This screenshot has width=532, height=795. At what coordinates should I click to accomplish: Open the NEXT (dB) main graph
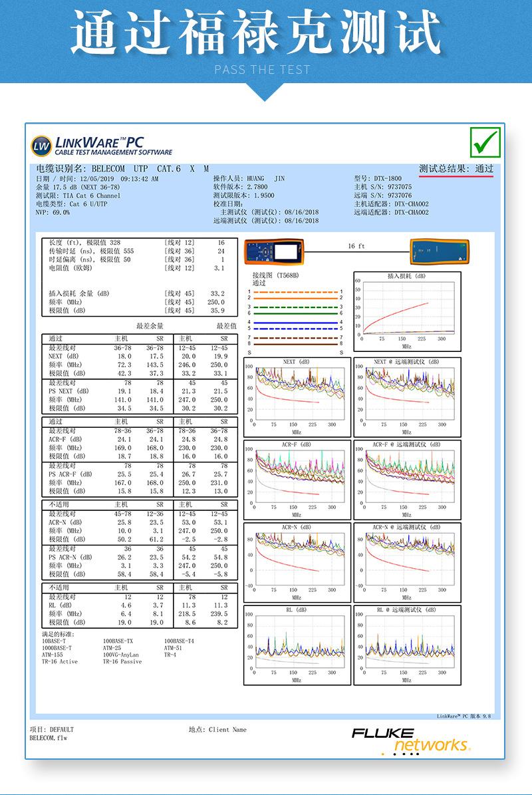tap(297, 397)
